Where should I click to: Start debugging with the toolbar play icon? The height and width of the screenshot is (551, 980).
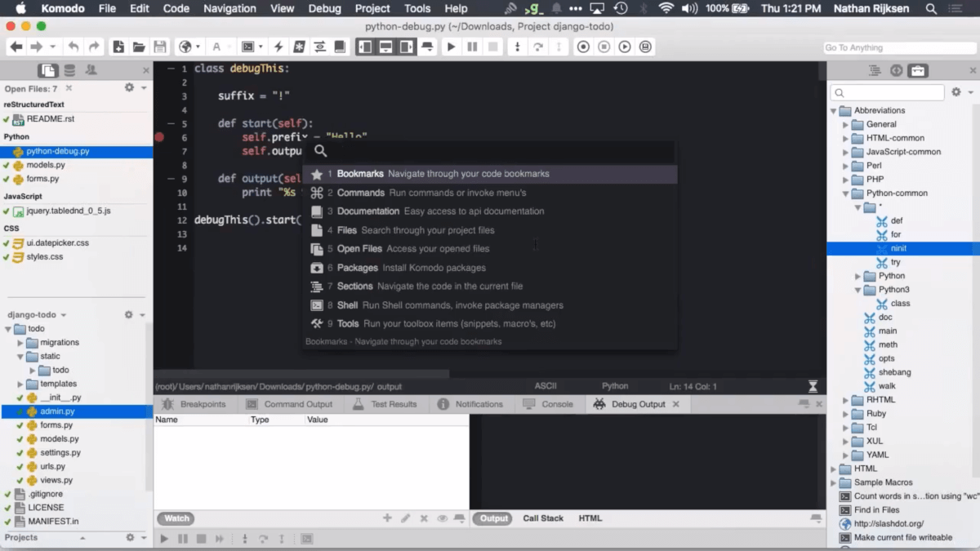tap(451, 47)
